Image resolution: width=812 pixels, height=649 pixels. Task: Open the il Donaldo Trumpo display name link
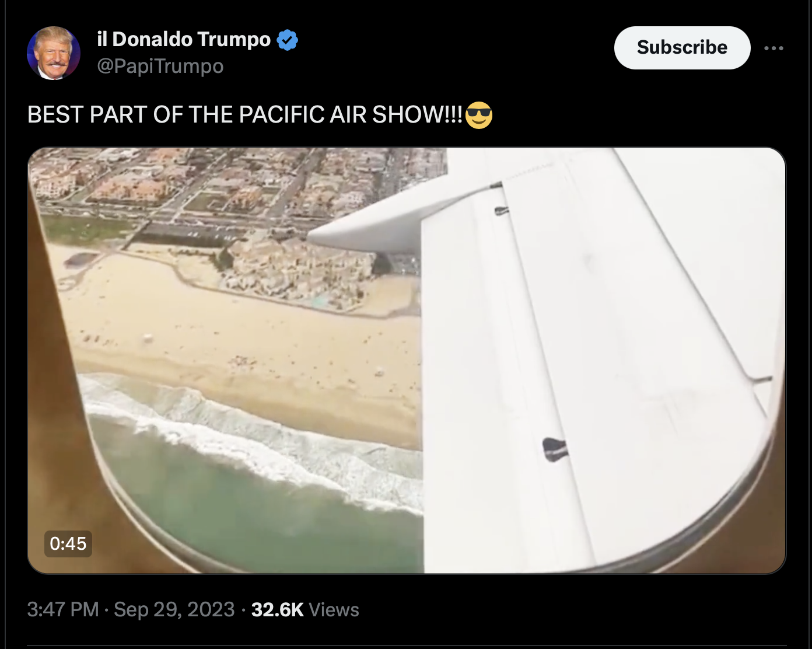tap(184, 39)
